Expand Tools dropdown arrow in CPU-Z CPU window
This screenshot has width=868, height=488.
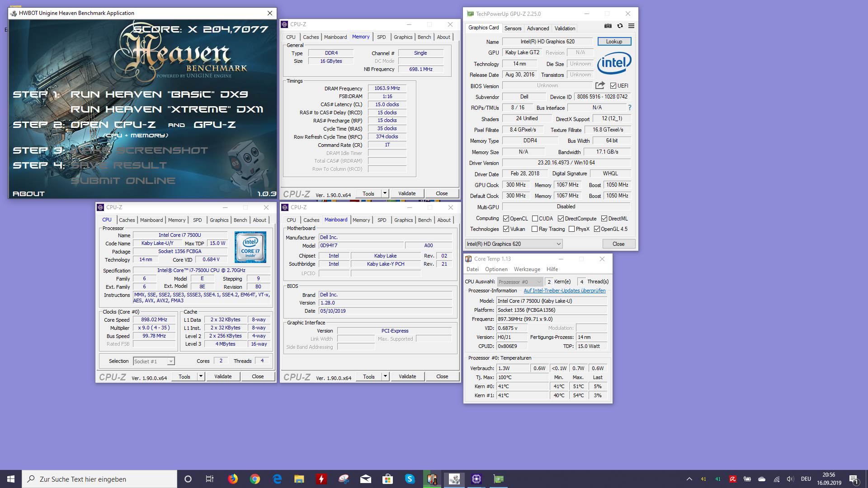[x=201, y=376]
